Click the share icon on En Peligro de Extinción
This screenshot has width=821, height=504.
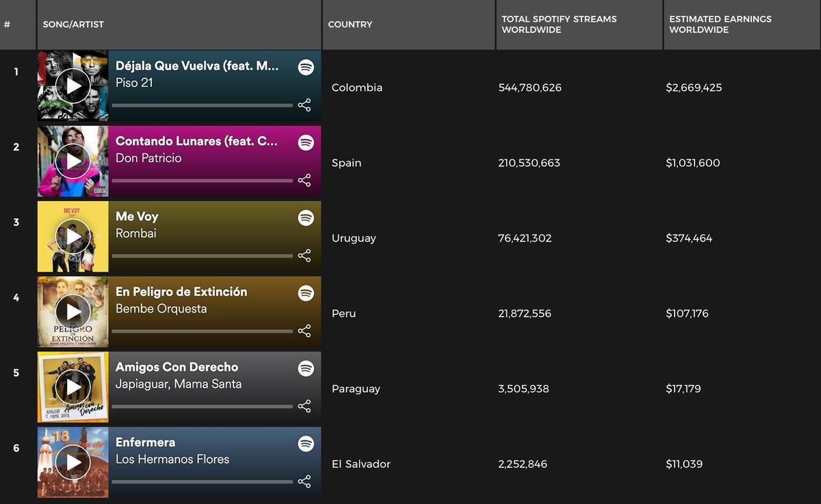tap(304, 331)
